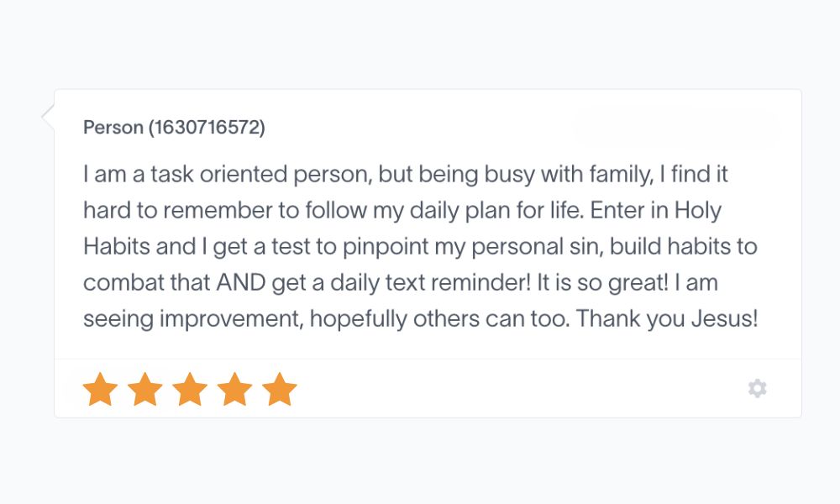
Task: Select the fourth star in the rating
Action: [236, 388]
